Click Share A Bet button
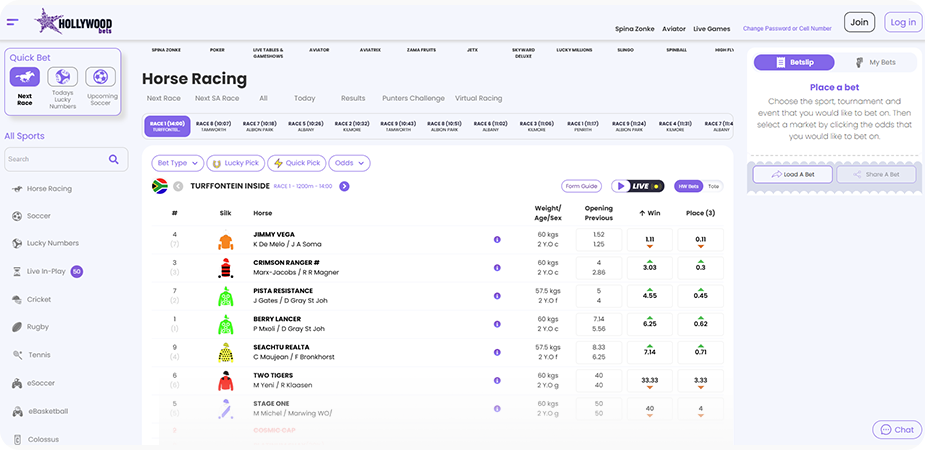The image size is (925, 450). (877, 175)
